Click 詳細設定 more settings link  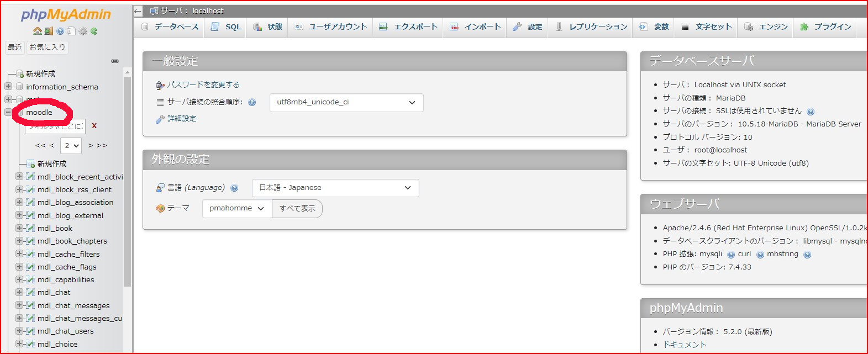(182, 119)
